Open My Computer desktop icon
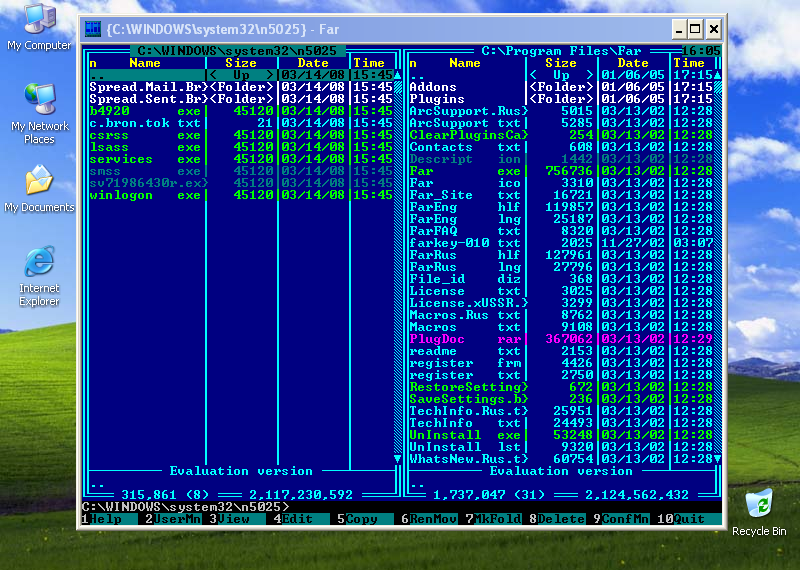 click(x=39, y=27)
